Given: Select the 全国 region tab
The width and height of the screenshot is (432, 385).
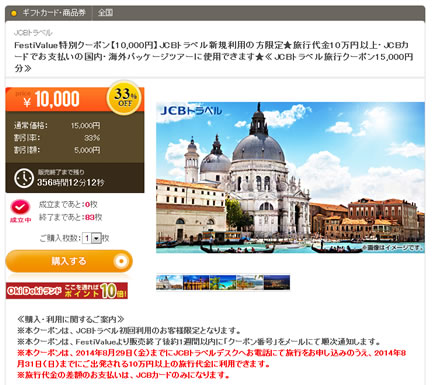Looking at the screenshot, I should (105, 13).
